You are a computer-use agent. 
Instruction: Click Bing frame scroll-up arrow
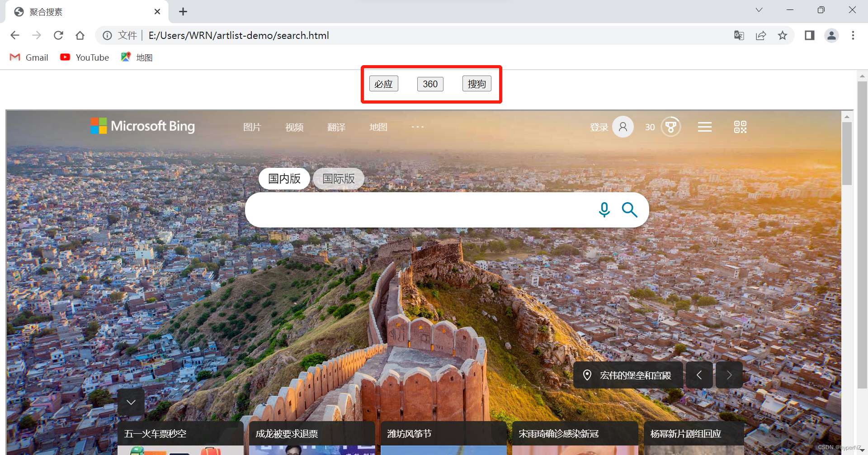pyautogui.click(x=847, y=116)
